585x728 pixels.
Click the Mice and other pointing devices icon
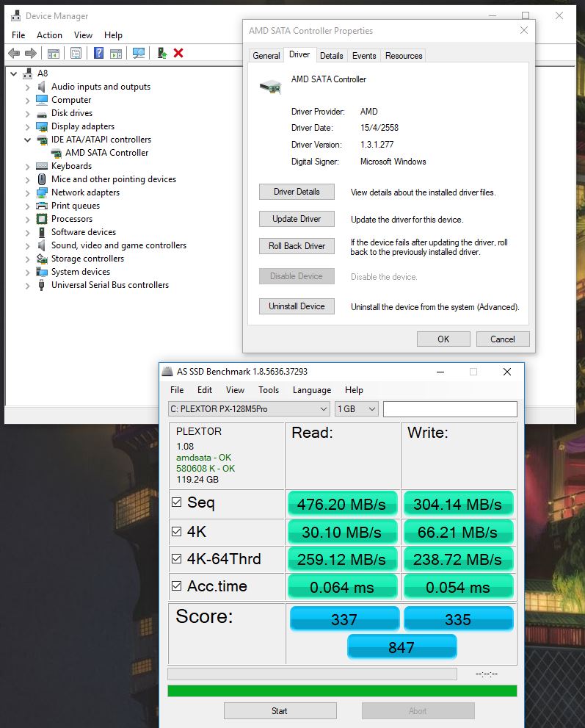click(42, 179)
